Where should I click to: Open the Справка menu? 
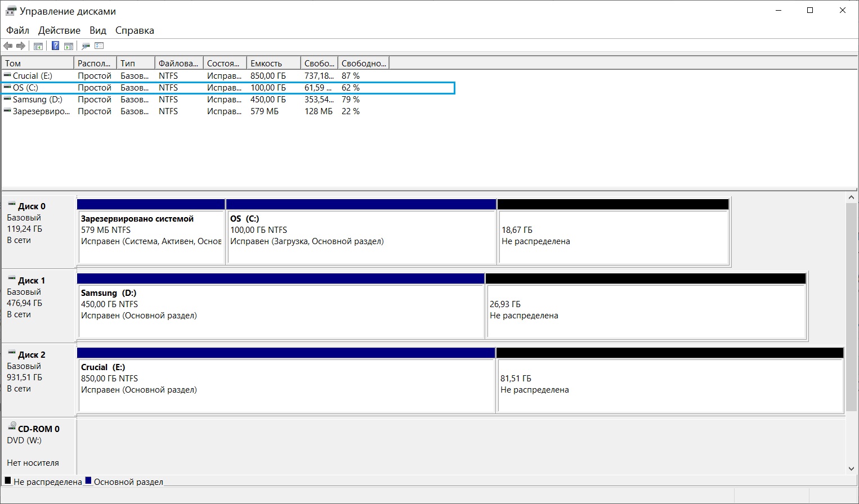tap(135, 30)
